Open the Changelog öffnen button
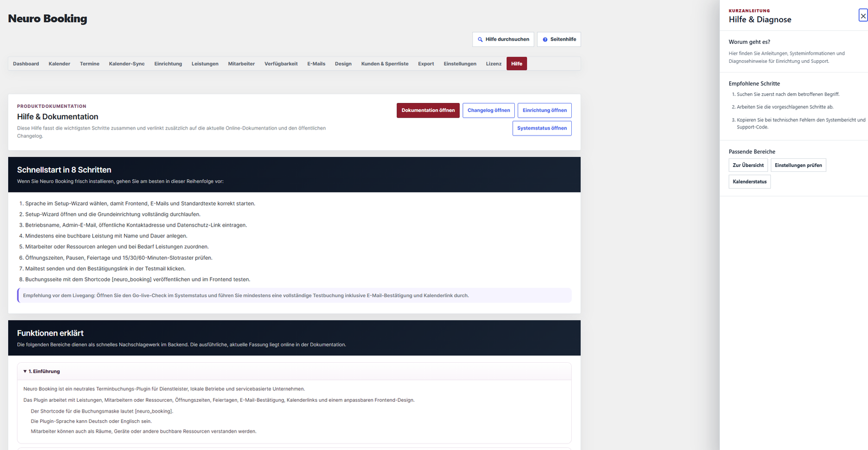The image size is (868, 450). click(x=489, y=111)
